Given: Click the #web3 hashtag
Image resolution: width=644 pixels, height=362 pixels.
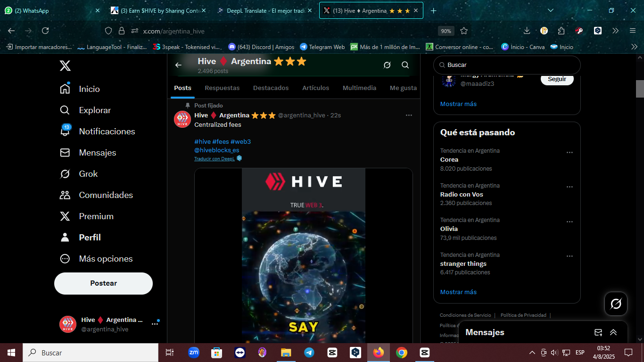Looking at the screenshot, I should click(x=240, y=141).
